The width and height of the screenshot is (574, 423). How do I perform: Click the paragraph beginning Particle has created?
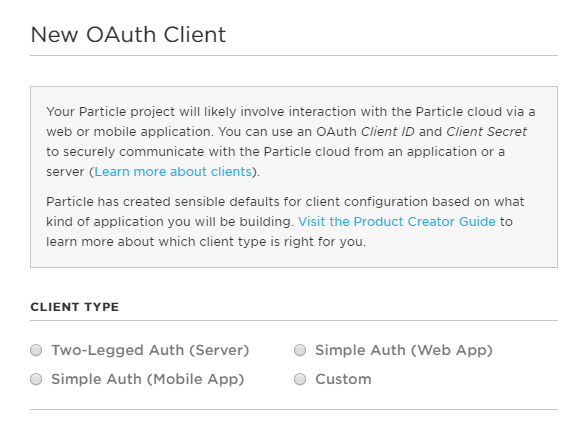click(x=285, y=222)
